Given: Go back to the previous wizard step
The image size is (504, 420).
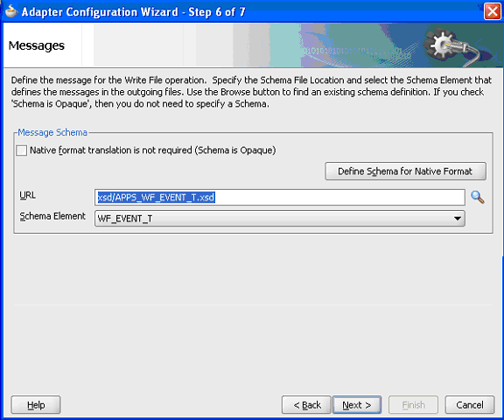Looking at the screenshot, I should coord(306,405).
